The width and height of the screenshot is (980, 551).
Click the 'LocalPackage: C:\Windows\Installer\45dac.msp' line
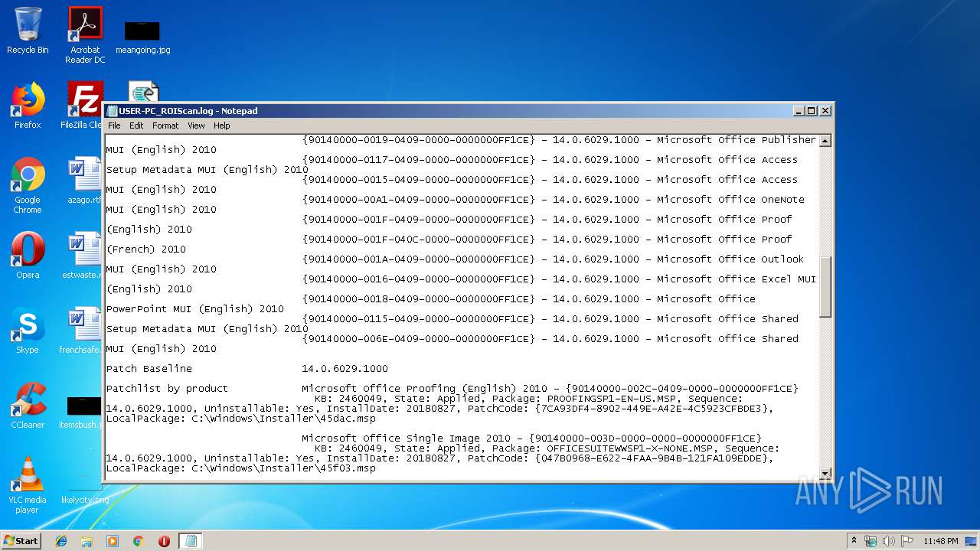tap(240, 419)
